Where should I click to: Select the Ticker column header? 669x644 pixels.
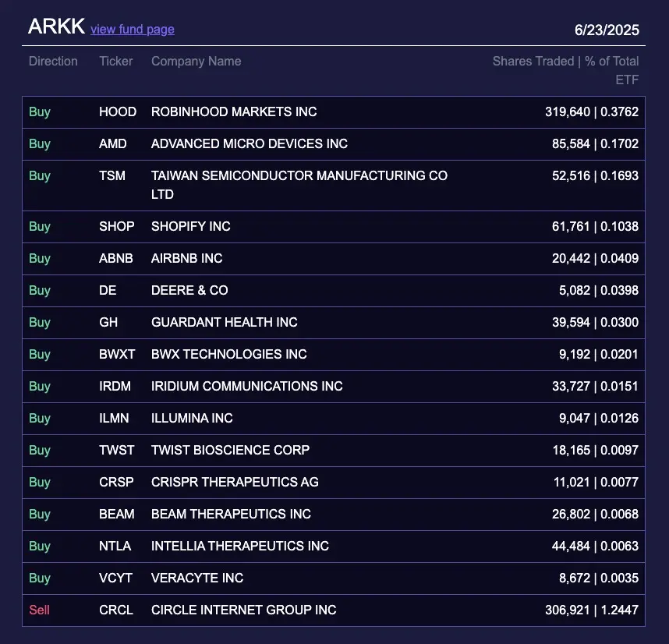pos(116,61)
